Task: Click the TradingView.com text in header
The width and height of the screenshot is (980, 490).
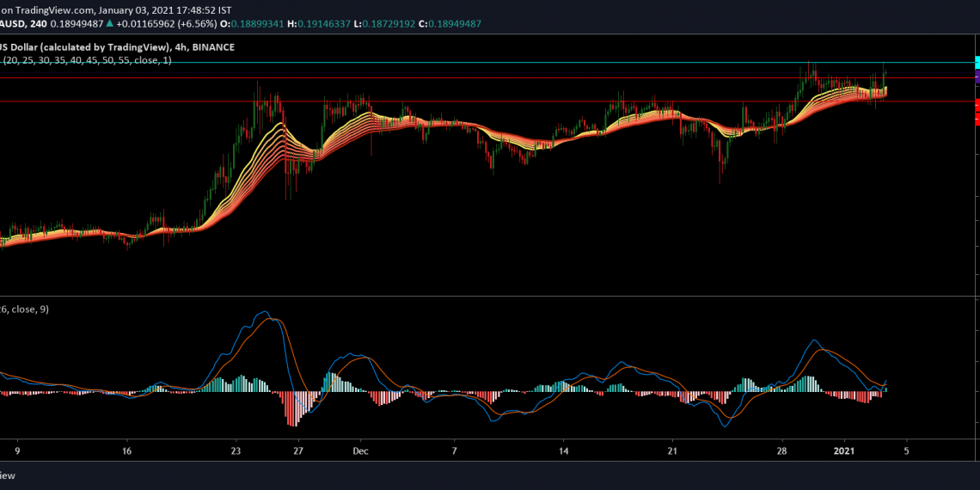Action: pos(53,9)
